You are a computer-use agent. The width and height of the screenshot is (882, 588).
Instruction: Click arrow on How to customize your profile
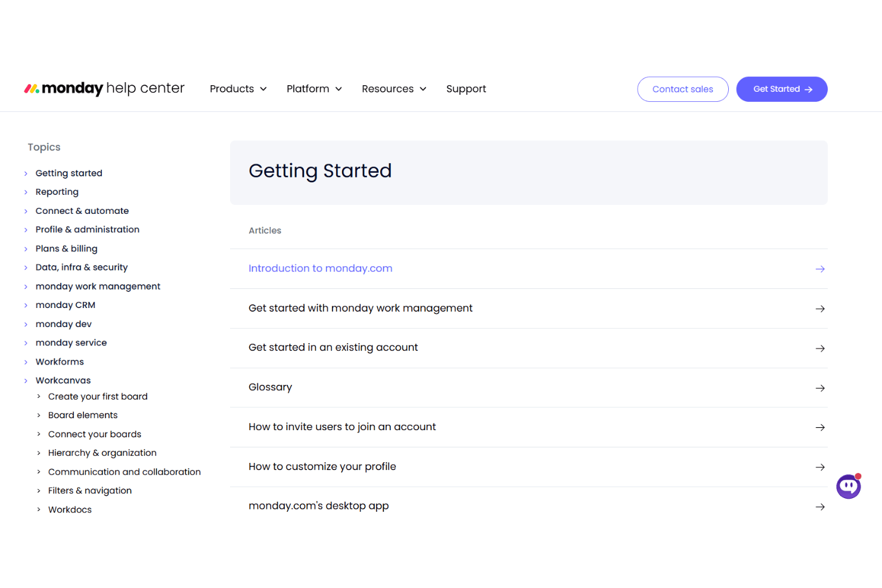point(820,467)
